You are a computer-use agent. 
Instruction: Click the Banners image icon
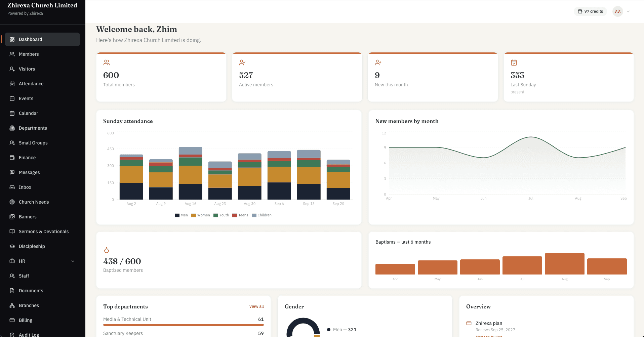point(12,217)
